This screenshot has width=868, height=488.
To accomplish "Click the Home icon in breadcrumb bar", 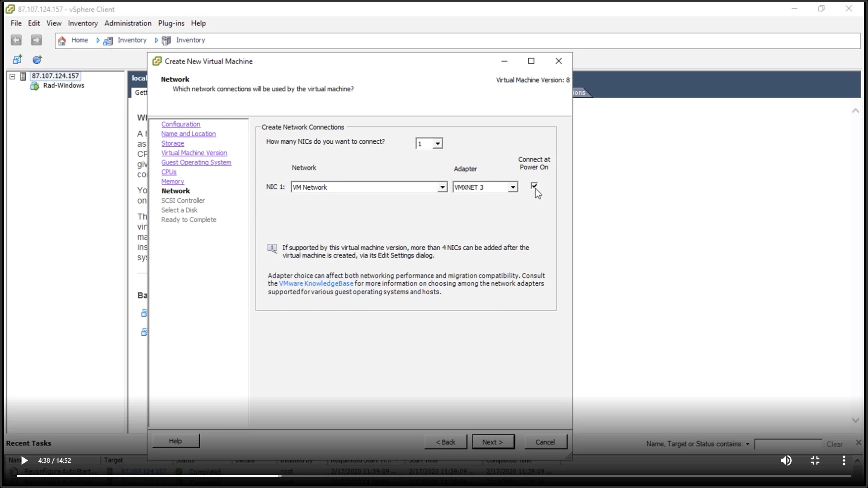I will [x=62, y=41].
